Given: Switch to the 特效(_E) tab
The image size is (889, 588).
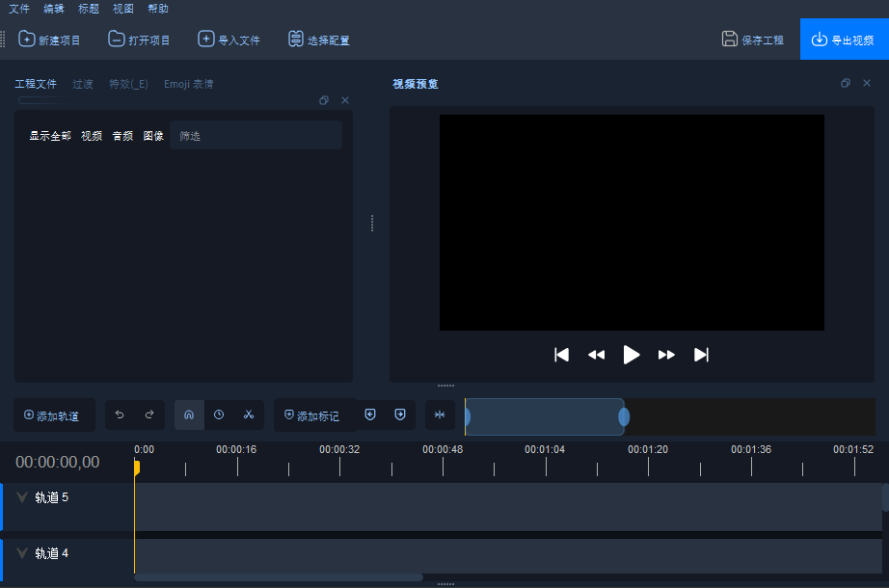Looking at the screenshot, I should [x=128, y=84].
